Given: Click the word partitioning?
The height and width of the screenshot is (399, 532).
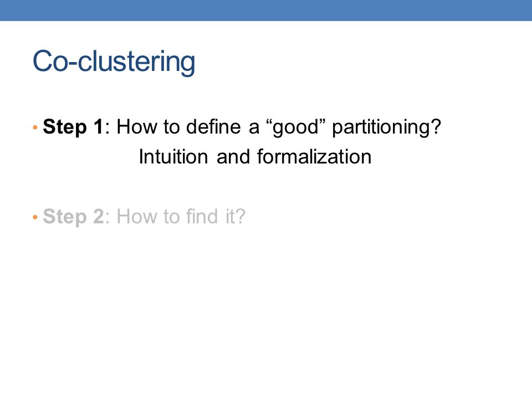Looking at the screenshot, I should pos(386,127).
